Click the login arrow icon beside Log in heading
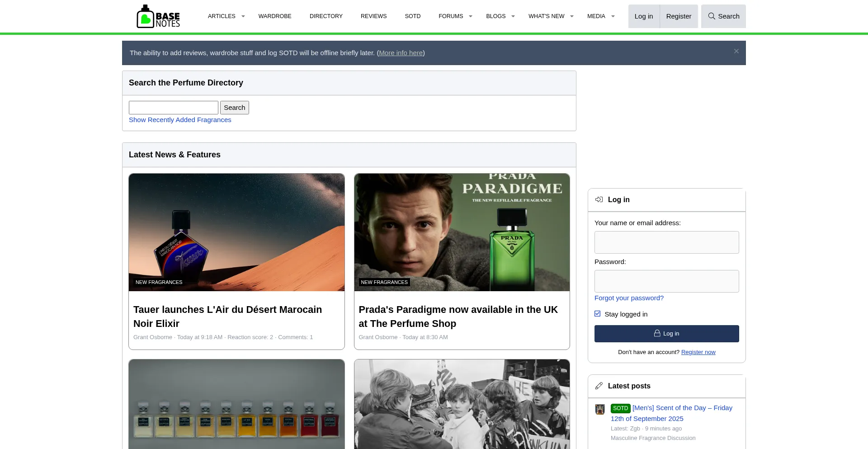Screen dimensions: 868x449 pyautogui.click(x=599, y=199)
